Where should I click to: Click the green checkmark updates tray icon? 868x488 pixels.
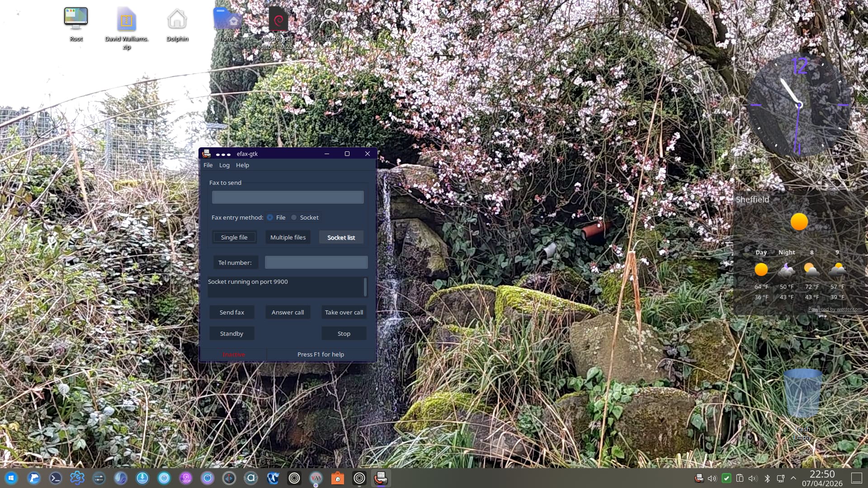pos(726,478)
